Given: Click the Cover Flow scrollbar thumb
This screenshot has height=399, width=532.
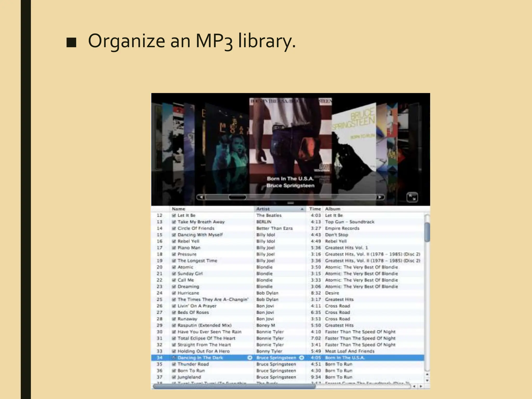Looking at the screenshot, I should click(237, 197).
